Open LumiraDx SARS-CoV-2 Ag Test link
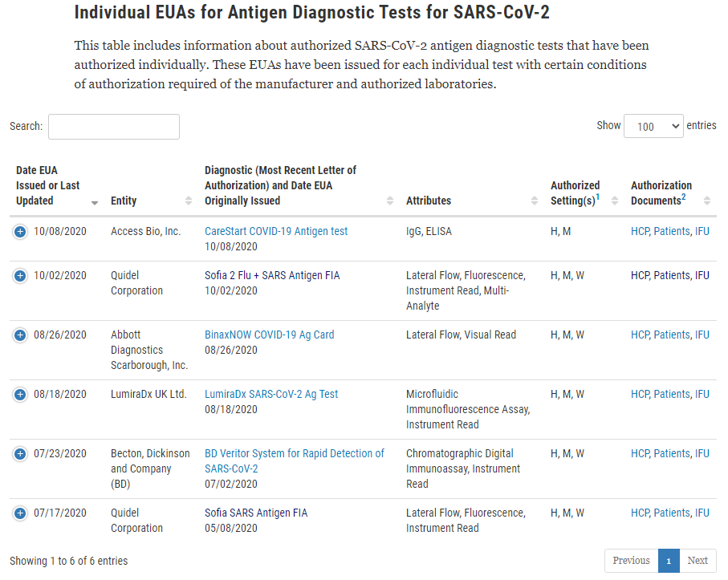Screen dimensions: 728x580 coord(271,394)
